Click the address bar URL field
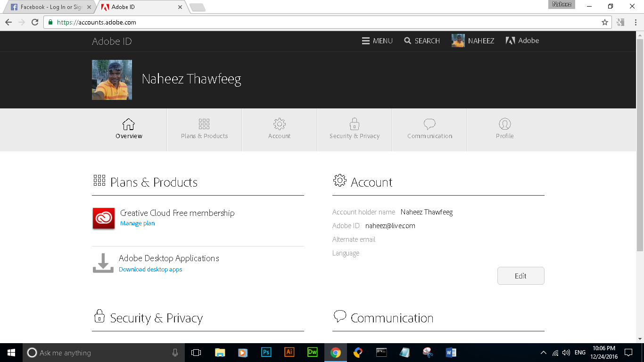The width and height of the screenshot is (644, 362). click(328, 22)
